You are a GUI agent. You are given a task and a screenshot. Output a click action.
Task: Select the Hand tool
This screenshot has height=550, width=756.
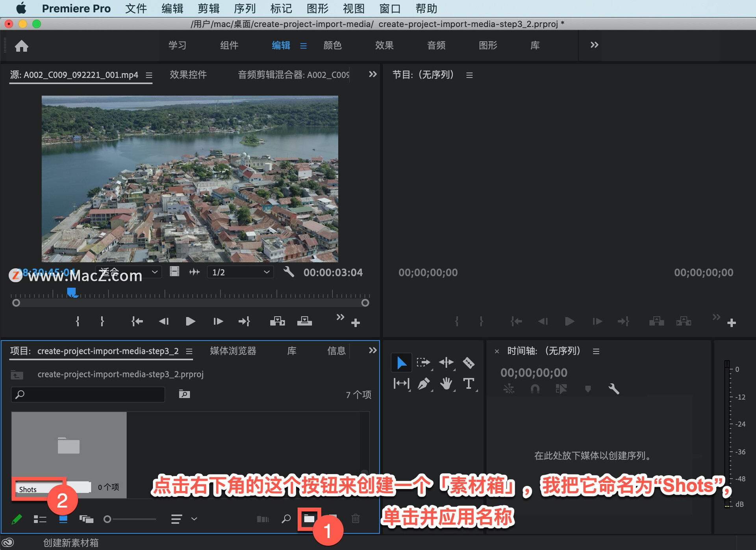coord(446,383)
